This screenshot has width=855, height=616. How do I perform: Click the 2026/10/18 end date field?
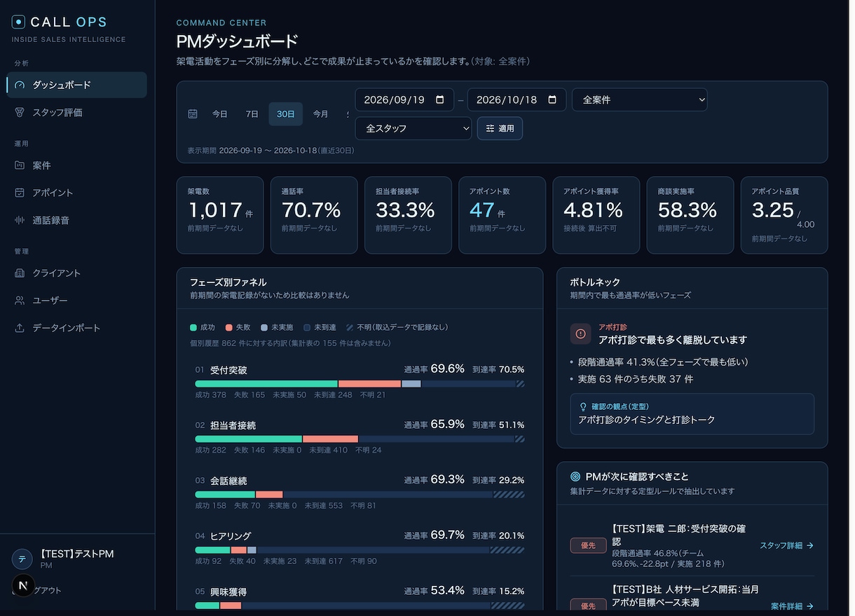tap(517, 100)
